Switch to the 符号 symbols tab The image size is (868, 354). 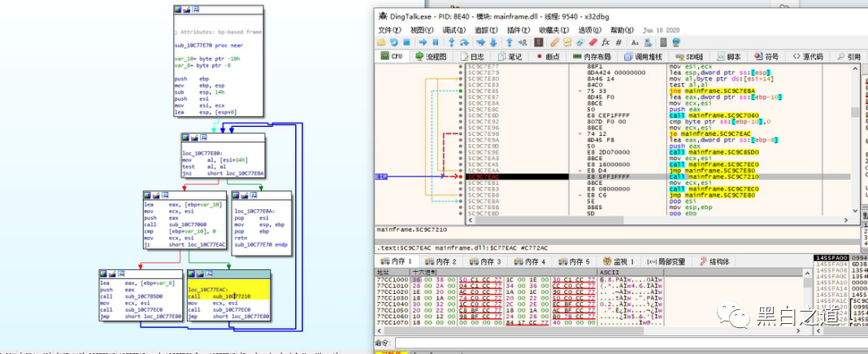(x=766, y=56)
